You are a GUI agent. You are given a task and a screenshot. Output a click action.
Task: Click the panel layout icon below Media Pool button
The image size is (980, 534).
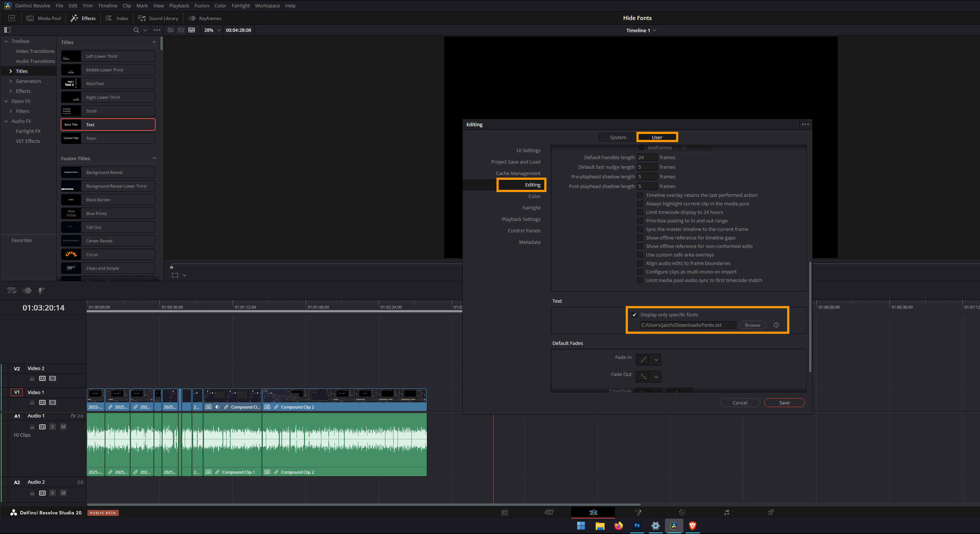7,30
